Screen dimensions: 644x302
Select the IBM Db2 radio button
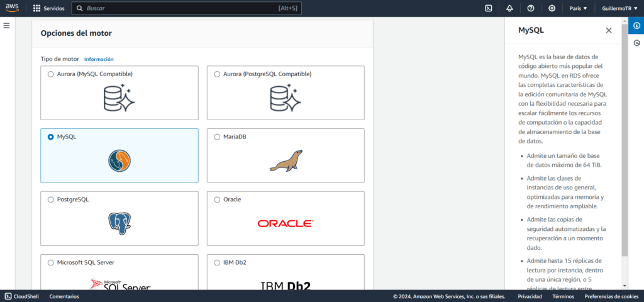217,262
